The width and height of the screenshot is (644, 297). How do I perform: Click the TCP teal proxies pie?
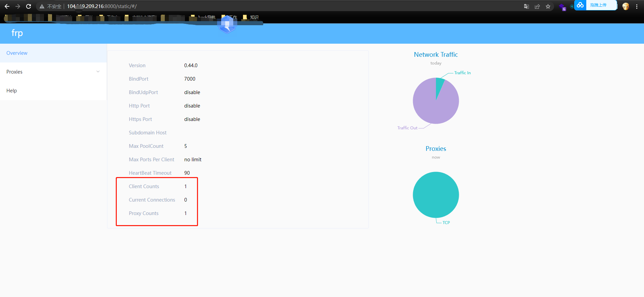coord(436,195)
